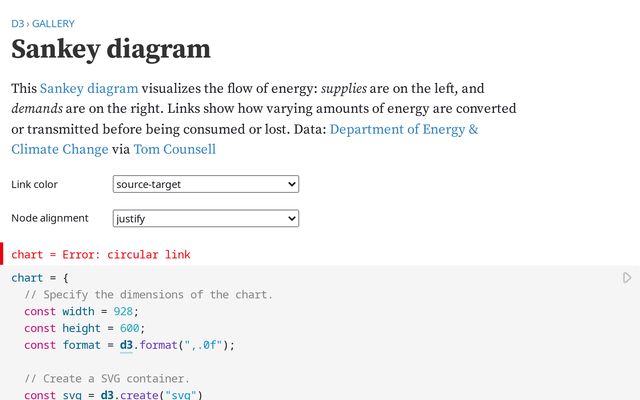Click the Sankey diagram page heading
This screenshot has width=640, height=400.
coord(110,49)
